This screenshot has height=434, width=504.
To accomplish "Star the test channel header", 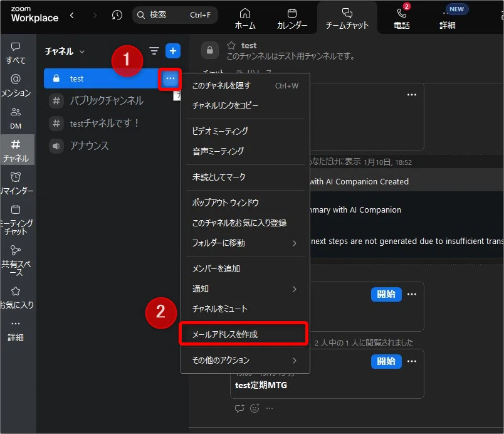I will (231, 45).
